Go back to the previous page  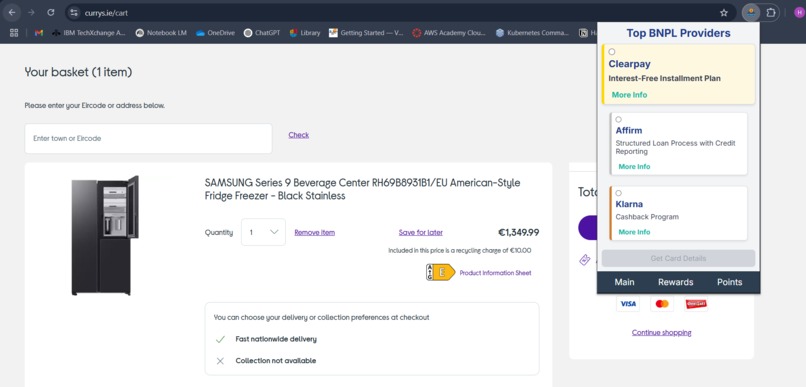[x=12, y=12]
